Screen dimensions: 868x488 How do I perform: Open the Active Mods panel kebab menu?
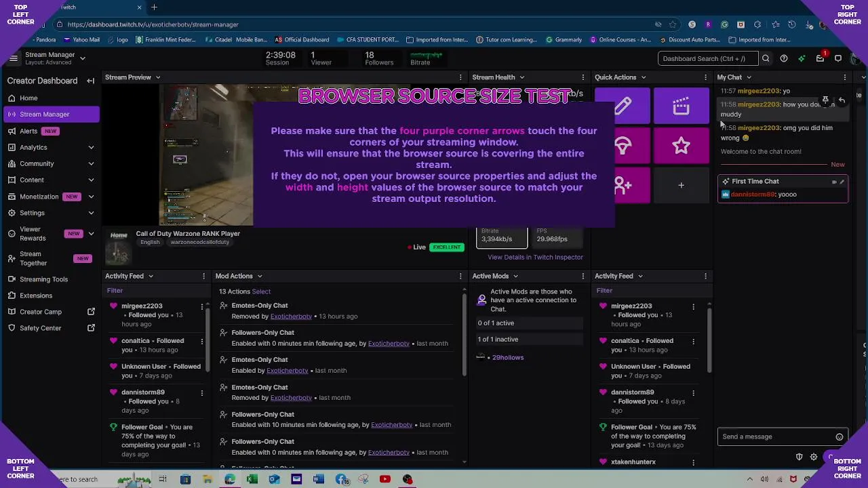(583, 276)
